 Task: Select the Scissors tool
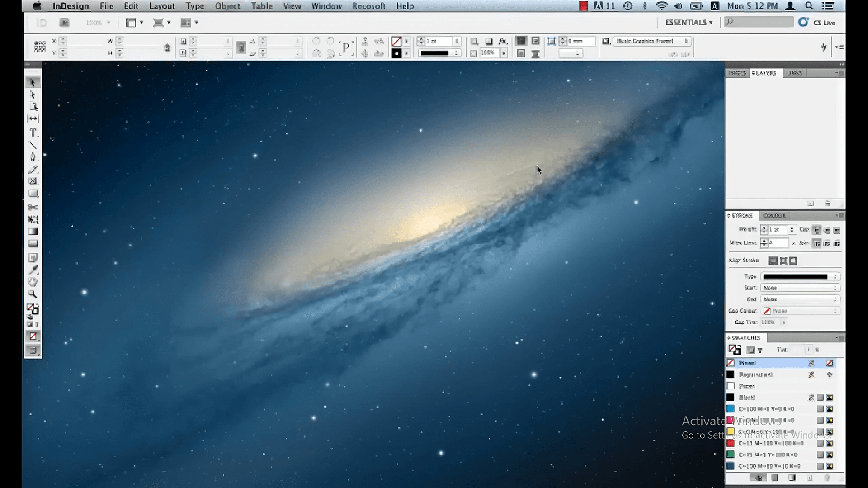(33, 207)
